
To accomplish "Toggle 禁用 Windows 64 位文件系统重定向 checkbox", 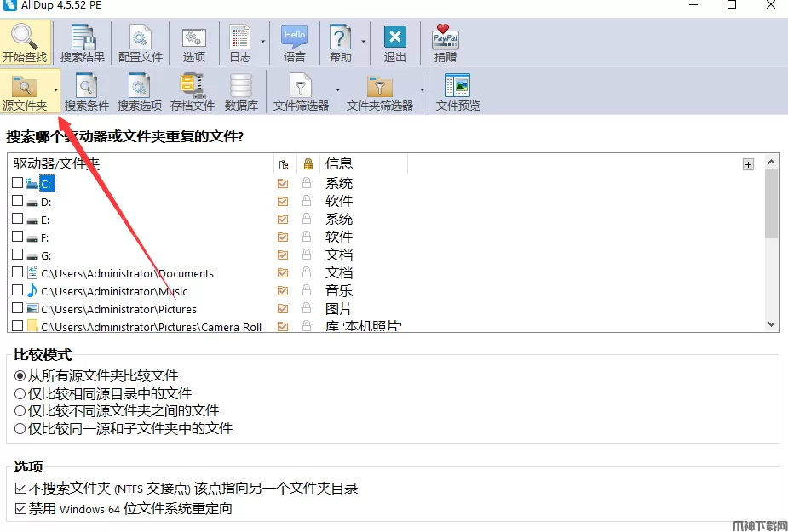I will tap(21, 508).
